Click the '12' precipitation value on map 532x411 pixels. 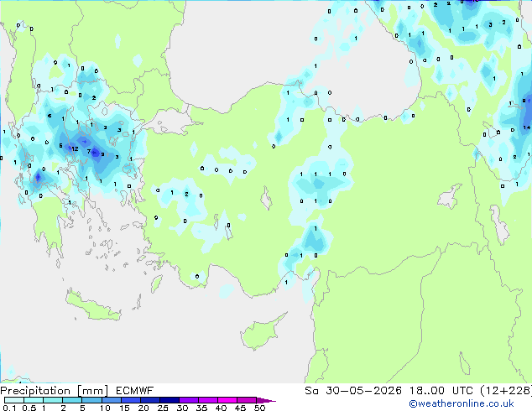point(75,148)
